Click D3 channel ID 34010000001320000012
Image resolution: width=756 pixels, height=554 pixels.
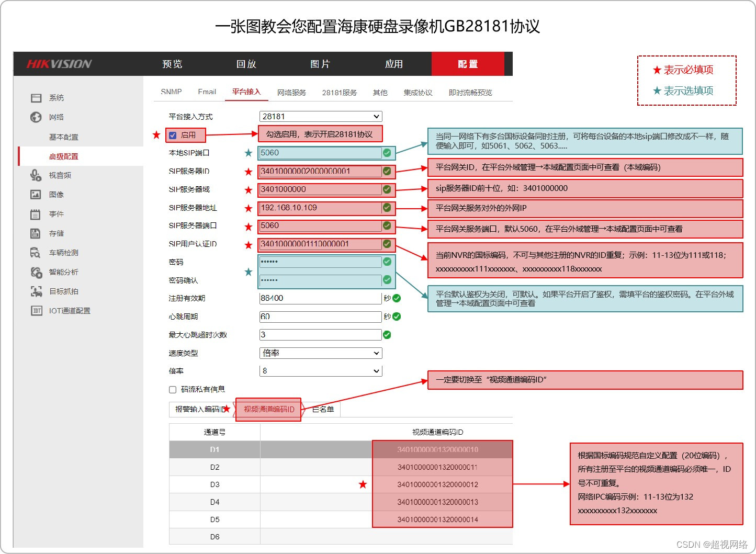click(437, 484)
